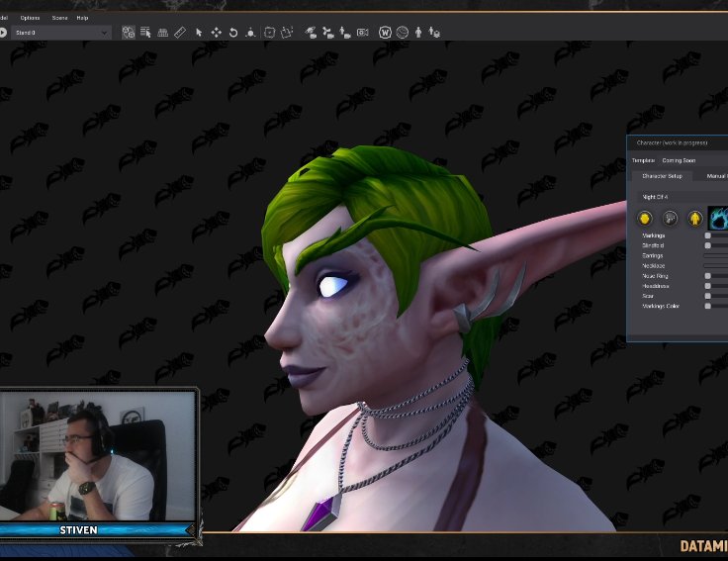Click the yellow body figure icon in Character panel
This screenshot has width=728, height=561.
pos(694,219)
